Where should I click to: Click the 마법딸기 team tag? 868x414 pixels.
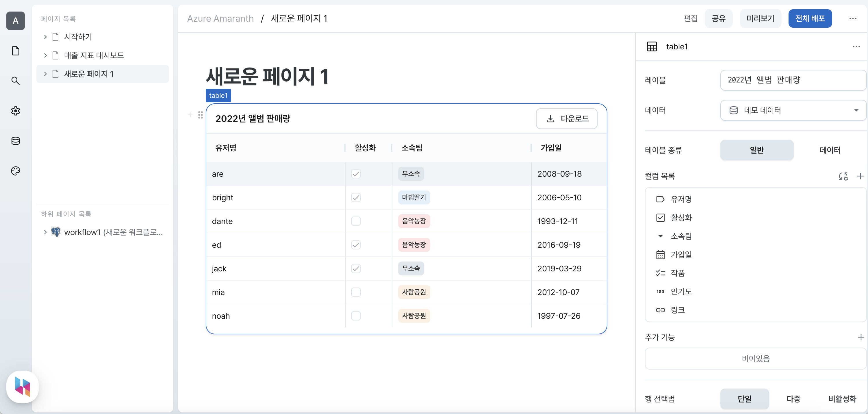(414, 197)
